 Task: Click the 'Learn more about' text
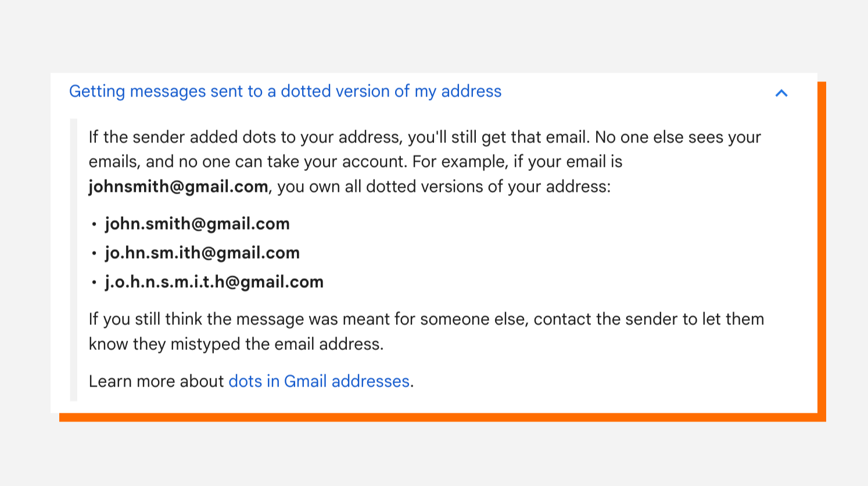pyautogui.click(x=156, y=381)
